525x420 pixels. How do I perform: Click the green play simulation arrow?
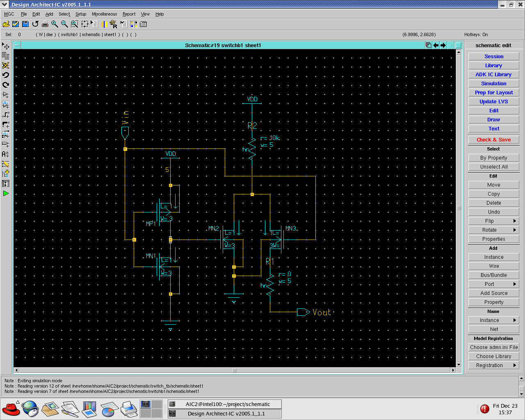(x=6, y=193)
